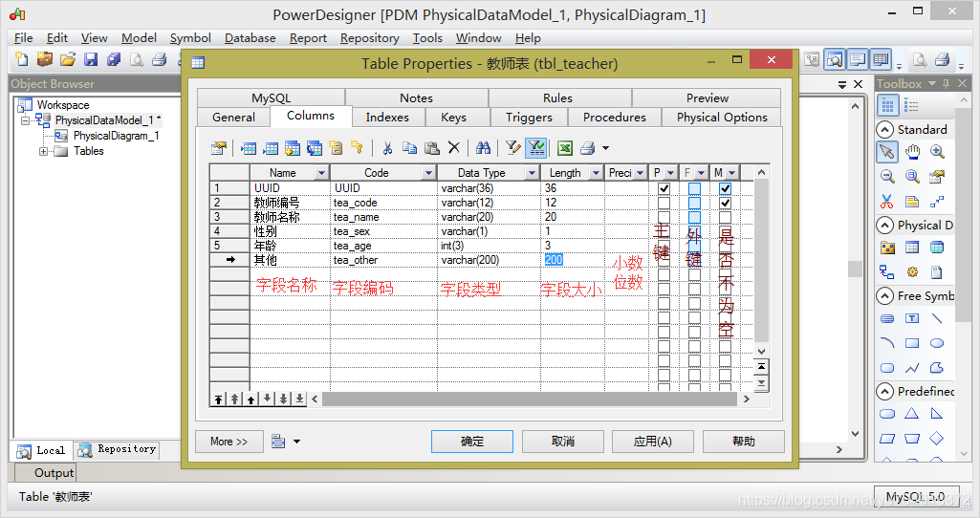The width and height of the screenshot is (980, 518).
Task: Open the P column header dropdown
Action: [670, 172]
